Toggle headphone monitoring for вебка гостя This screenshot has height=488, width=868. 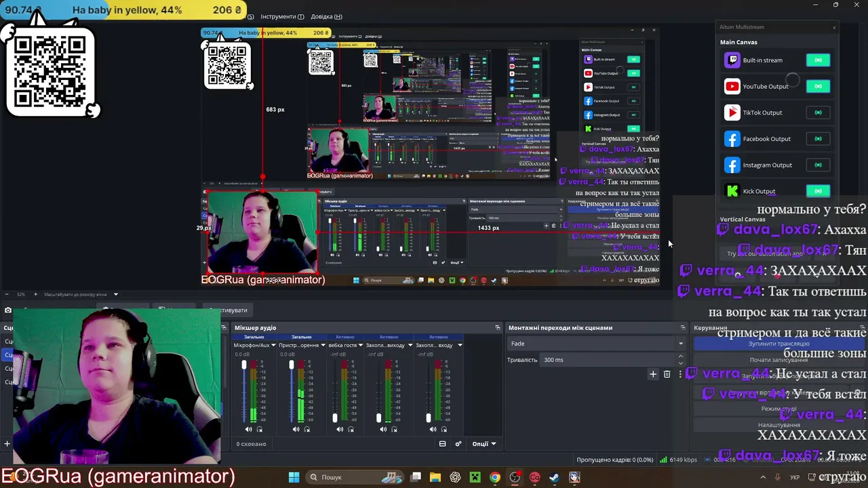pos(351,429)
